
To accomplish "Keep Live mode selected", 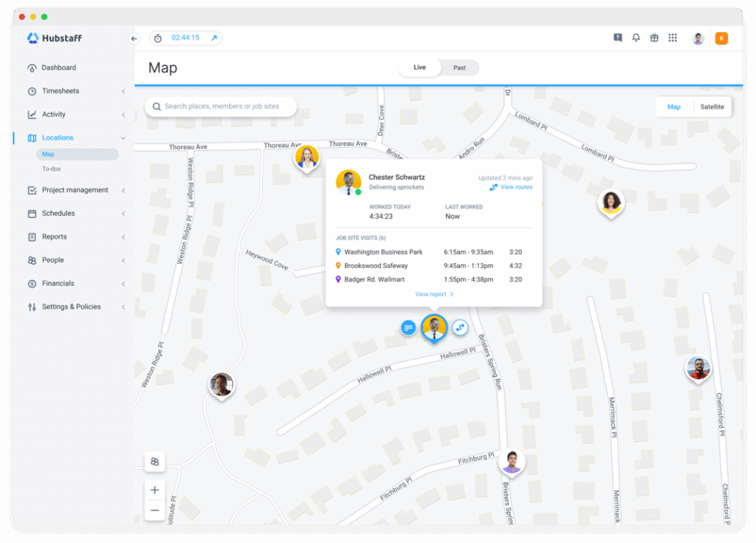I will click(x=419, y=67).
